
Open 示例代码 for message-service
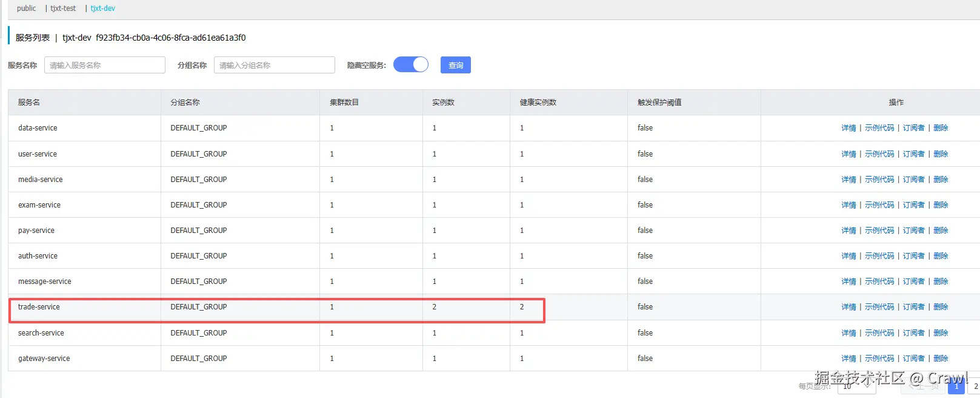tap(879, 282)
